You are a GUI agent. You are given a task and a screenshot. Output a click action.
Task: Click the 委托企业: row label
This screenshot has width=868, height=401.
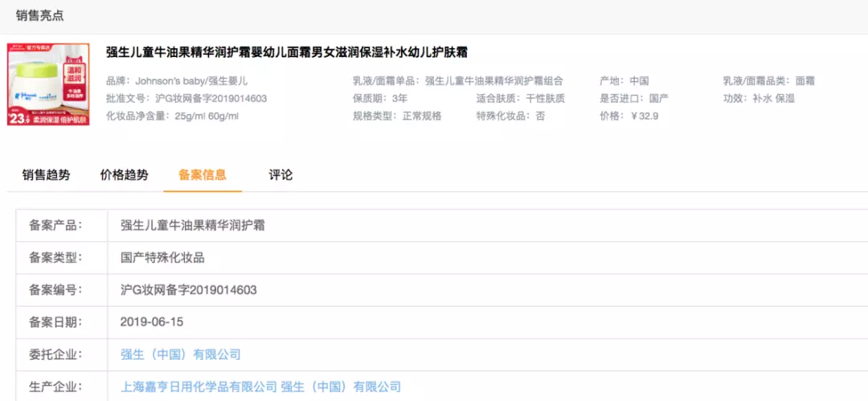pos(55,354)
